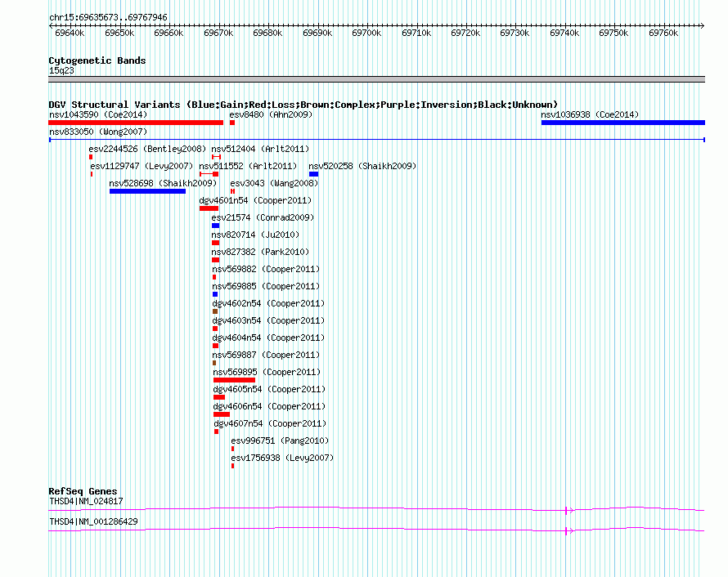This screenshot has width=728, height=577.
Task: Select the red dgv4601n54 (Cooper2011) bar
Action: pyautogui.click(x=209, y=208)
